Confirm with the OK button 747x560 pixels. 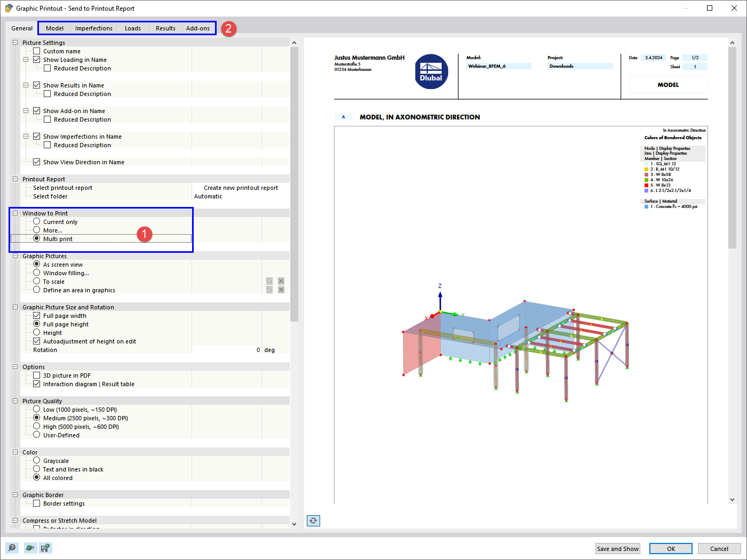click(x=671, y=549)
